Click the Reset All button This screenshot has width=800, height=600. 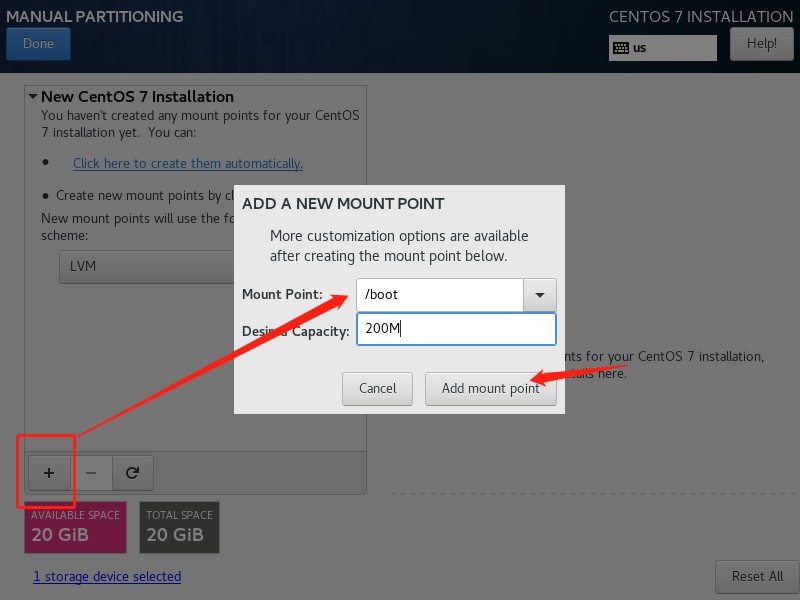(757, 577)
